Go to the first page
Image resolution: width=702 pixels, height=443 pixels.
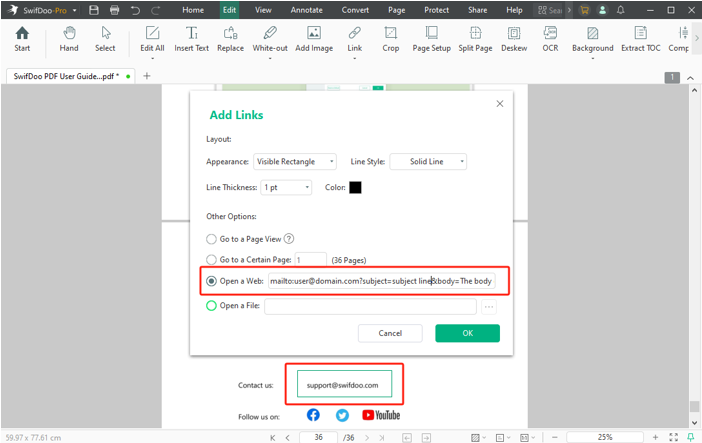tap(273, 438)
